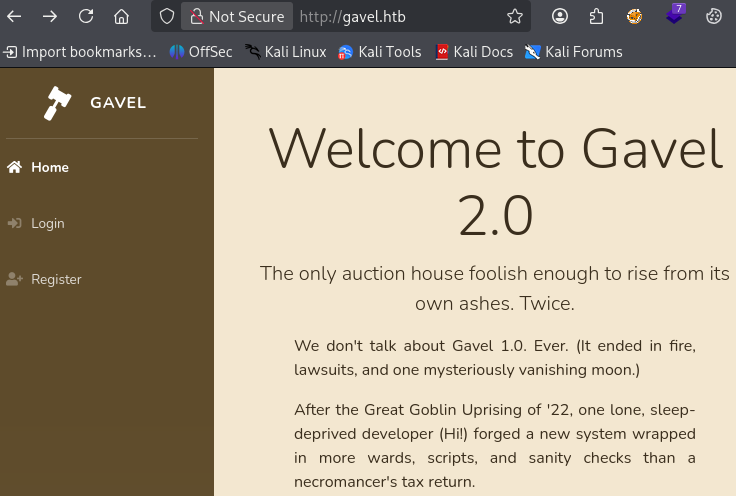
Task: Go forward with the forward arrow
Action: click(50, 16)
